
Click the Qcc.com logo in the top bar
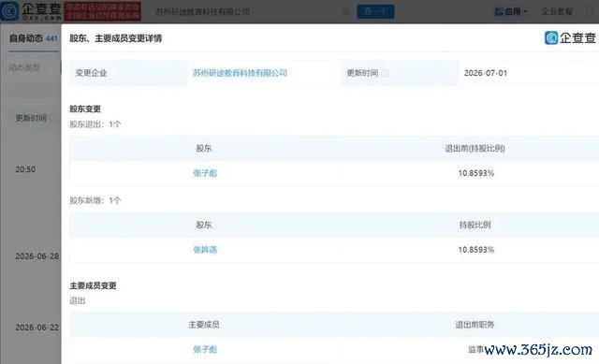click(31, 11)
